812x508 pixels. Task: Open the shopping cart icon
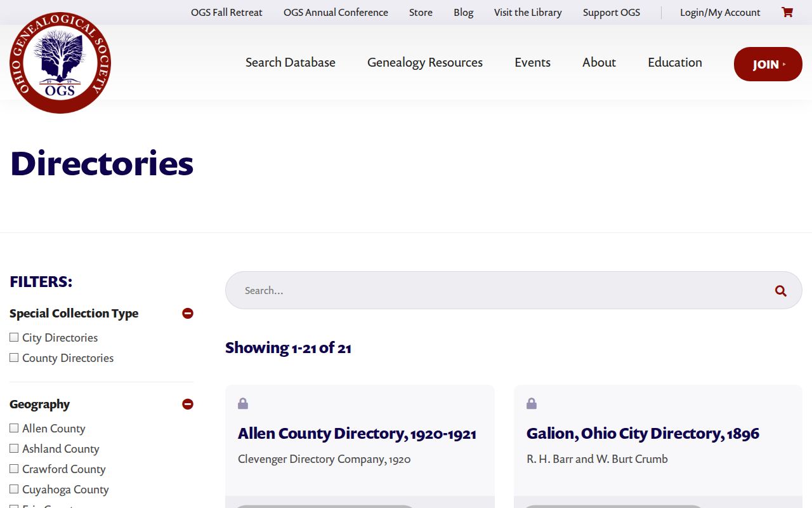click(x=787, y=12)
